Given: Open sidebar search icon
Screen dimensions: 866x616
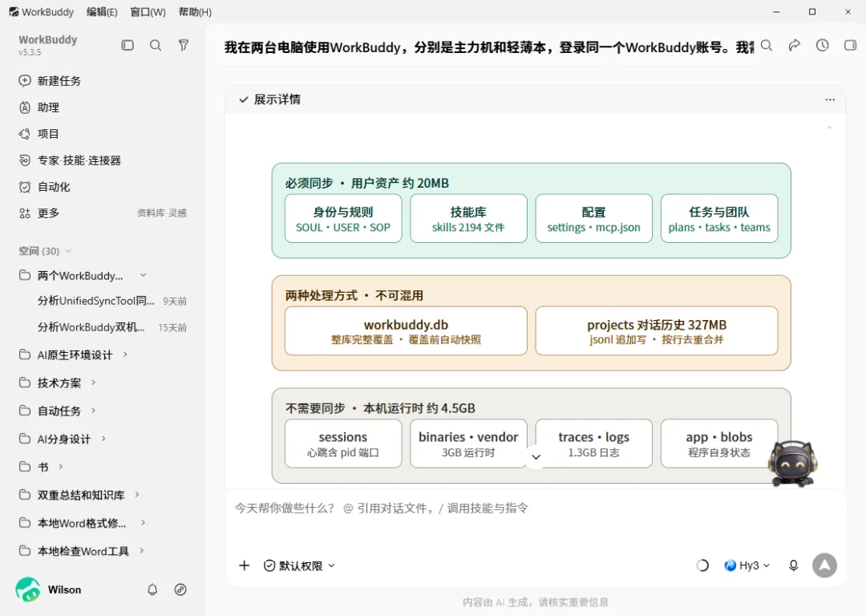Looking at the screenshot, I should 156,45.
